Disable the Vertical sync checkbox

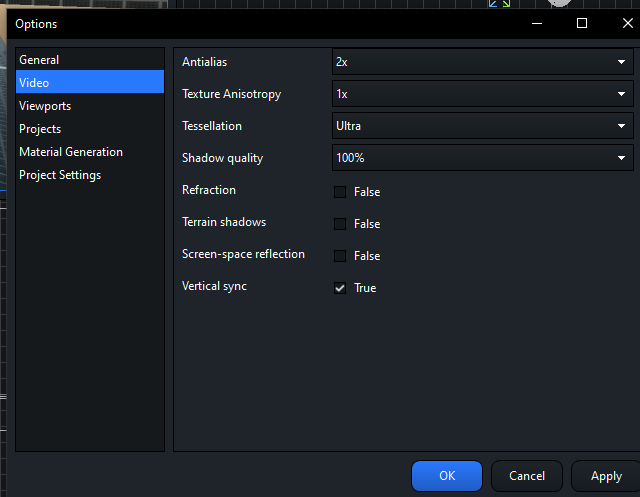point(340,288)
